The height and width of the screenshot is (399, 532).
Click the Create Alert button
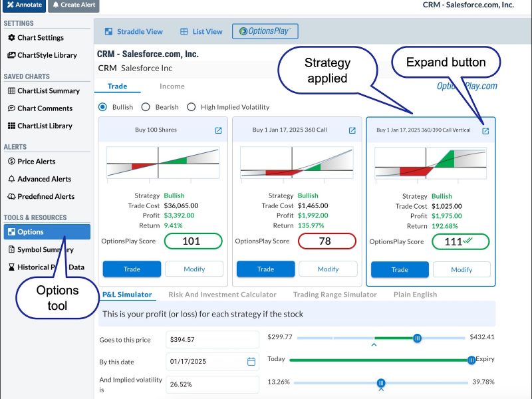point(74,5)
